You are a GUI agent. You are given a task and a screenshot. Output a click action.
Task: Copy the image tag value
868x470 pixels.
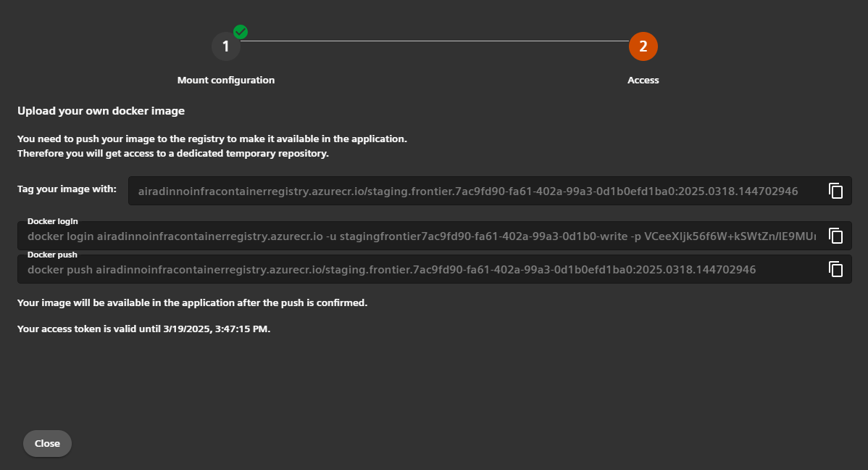[836, 191]
